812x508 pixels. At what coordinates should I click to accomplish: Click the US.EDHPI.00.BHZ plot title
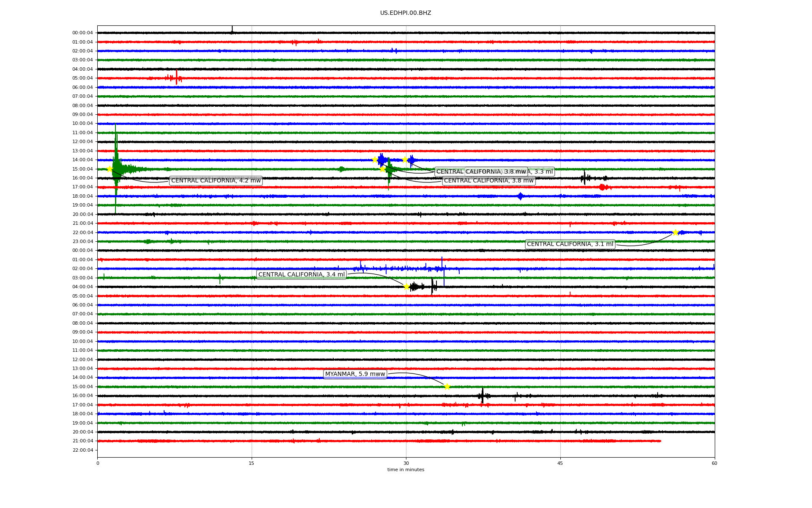coord(405,13)
